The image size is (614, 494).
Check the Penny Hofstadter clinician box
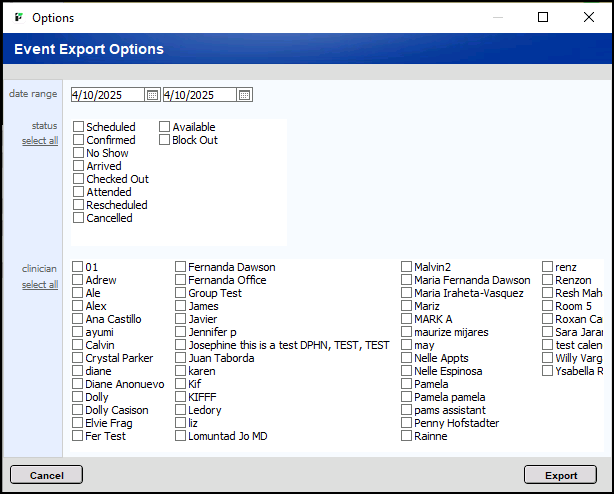[407, 424]
